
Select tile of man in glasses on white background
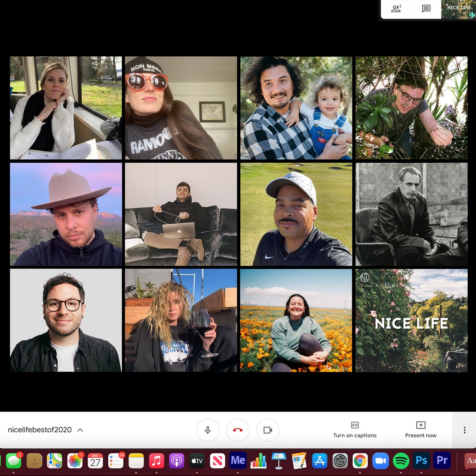pyautogui.click(x=66, y=321)
